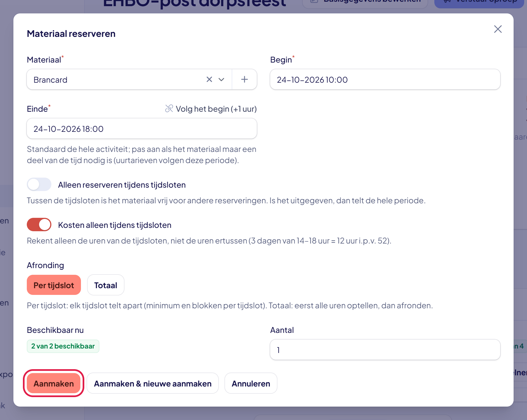
Task: Click Aanmaken & nieuwe aanmaken button
Action: pyautogui.click(x=153, y=383)
